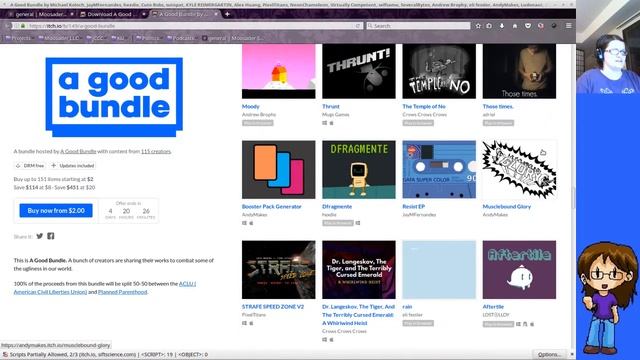This screenshot has width=640, height=360.
Task: Open the Aftertile thumbnail
Action: pyautogui.click(x=519, y=270)
